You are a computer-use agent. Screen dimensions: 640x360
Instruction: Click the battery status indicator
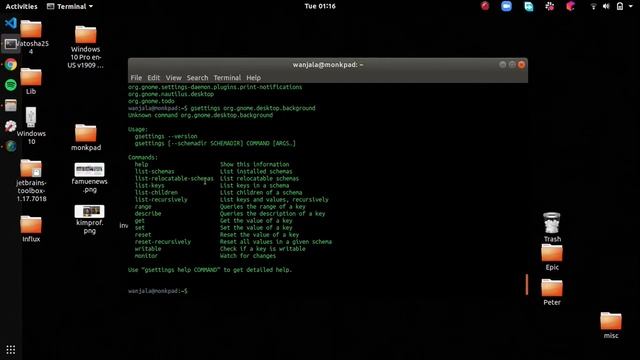point(620,7)
